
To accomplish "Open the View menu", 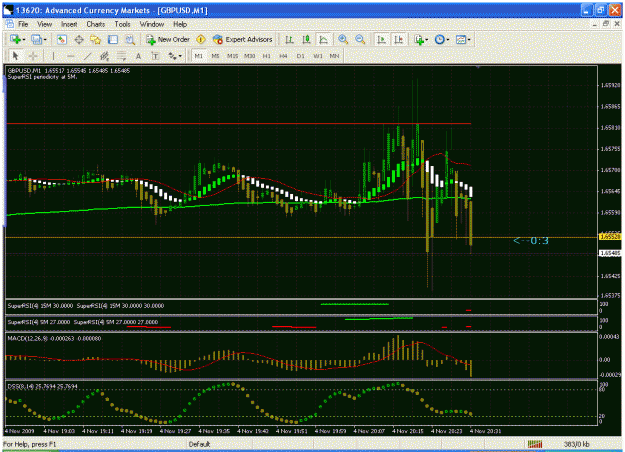I will pos(44,24).
